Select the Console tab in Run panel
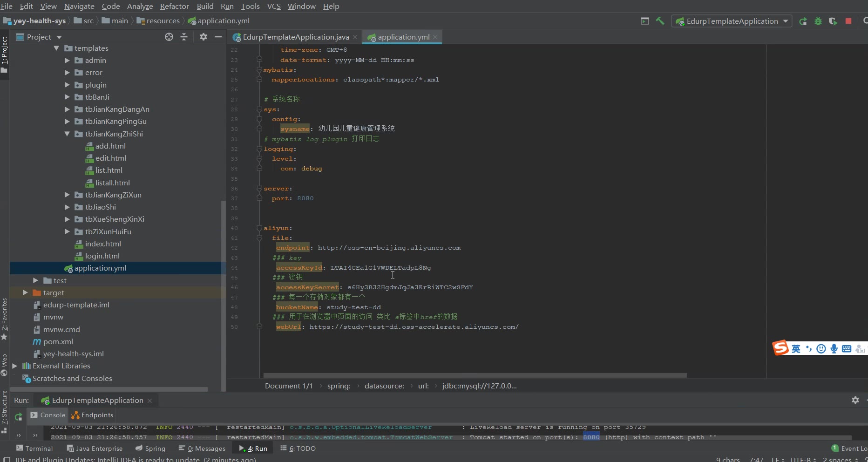 48,415
